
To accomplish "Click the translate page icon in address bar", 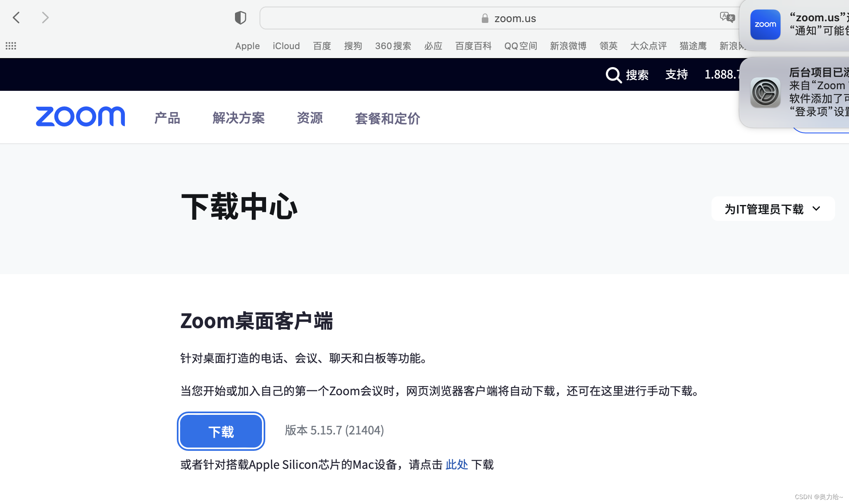I will tap(727, 17).
